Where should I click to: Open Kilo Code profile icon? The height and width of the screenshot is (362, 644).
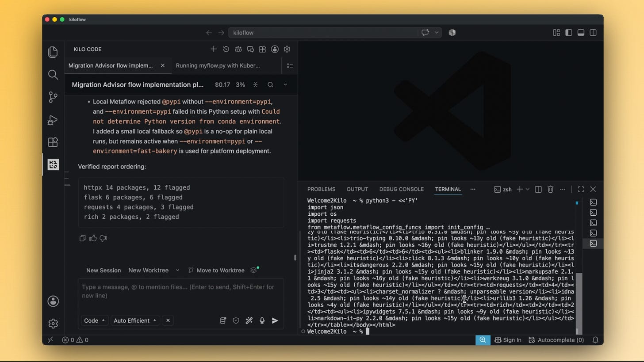[x=275, y=49]
